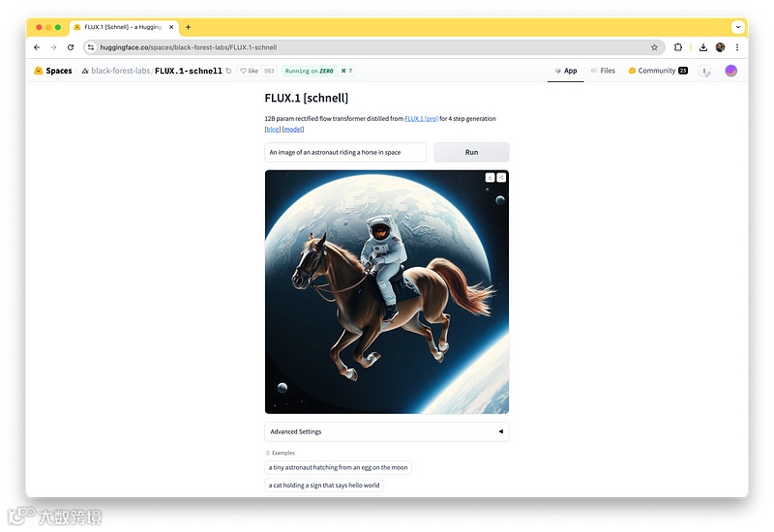Screen dimensions: 774x532
Task: Expand the tab search dropdown arrow
Action: click(x=737, y=27)
